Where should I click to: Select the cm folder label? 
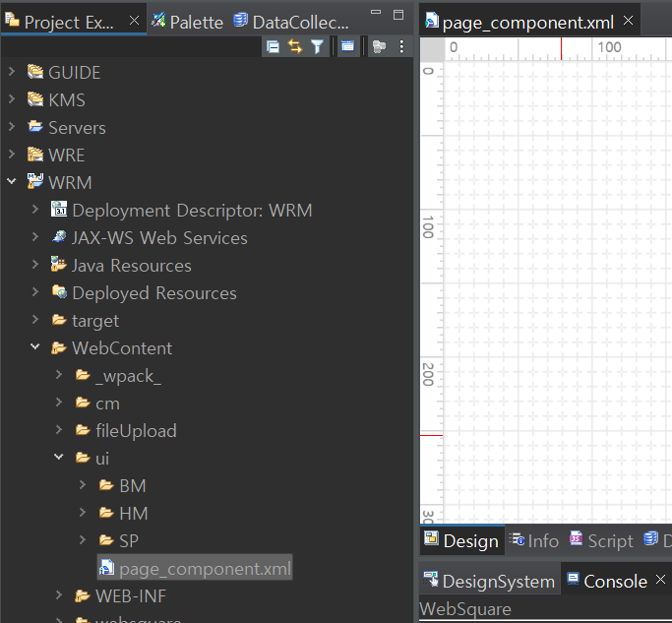[107, 404]
